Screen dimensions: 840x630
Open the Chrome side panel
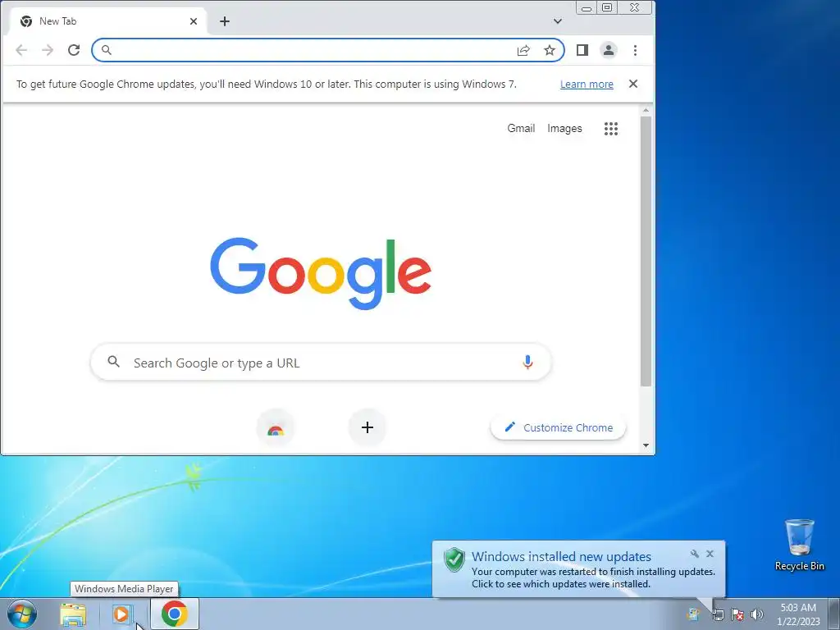[x=582, y=50]
